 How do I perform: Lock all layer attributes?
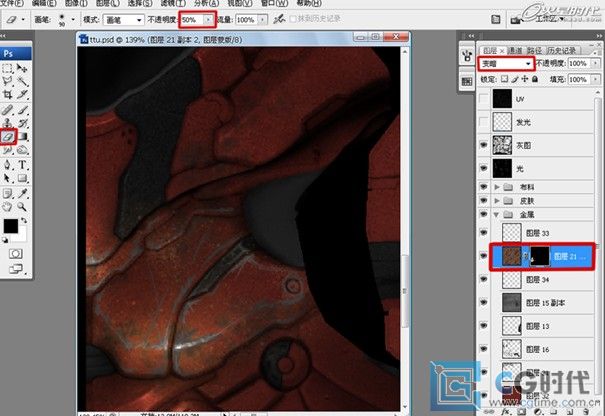[535, 79]
